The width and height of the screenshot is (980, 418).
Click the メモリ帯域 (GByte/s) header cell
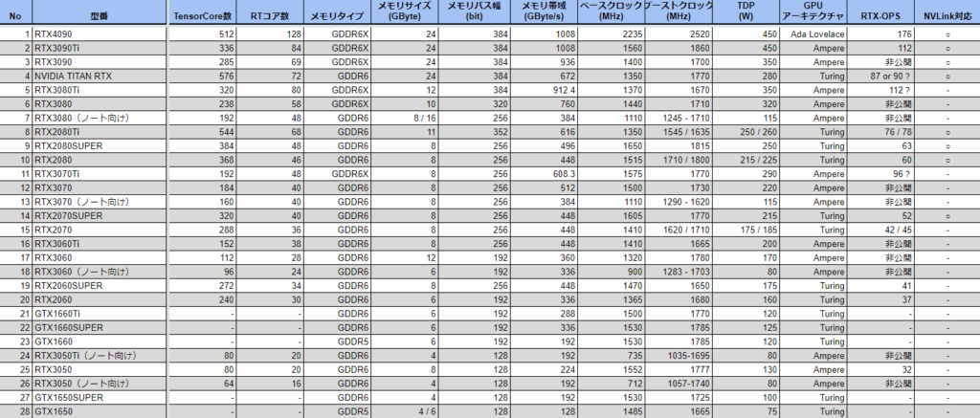point(543,13)
